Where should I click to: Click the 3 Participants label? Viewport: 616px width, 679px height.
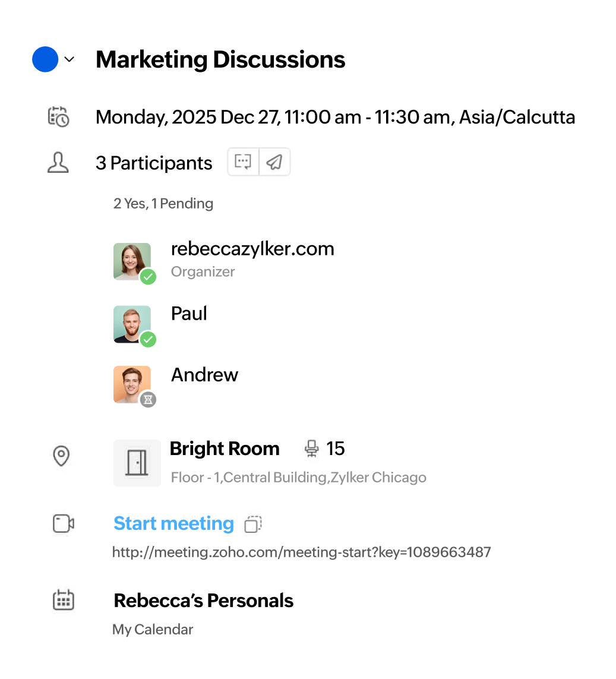pos(154,163)
